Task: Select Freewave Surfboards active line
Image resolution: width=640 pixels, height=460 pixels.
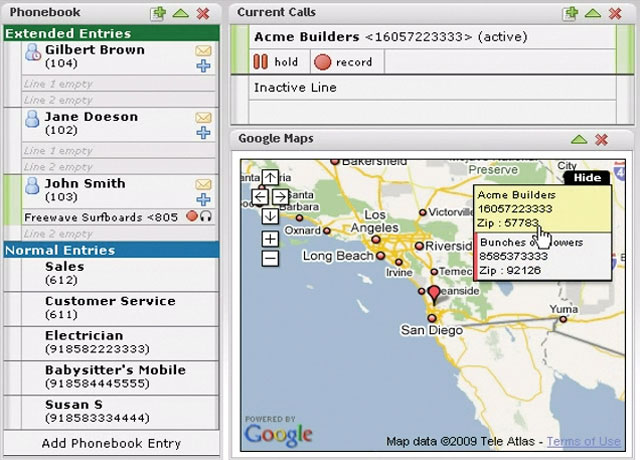Action: (119, 217)
